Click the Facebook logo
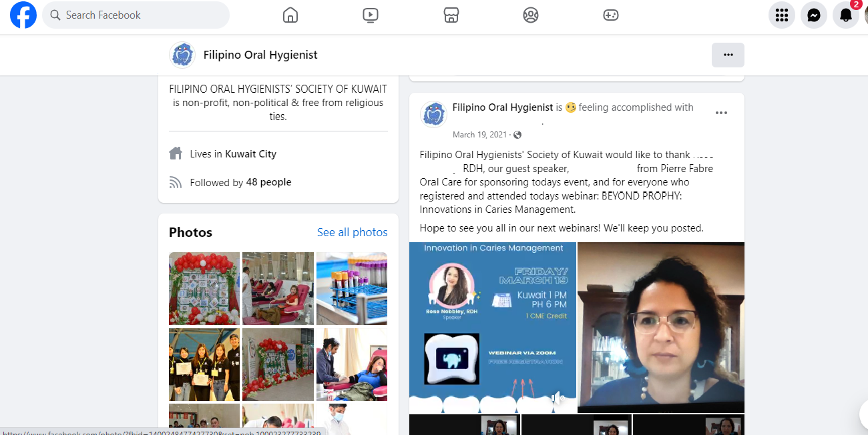868x435 pixels. click(x=23, y=15)
